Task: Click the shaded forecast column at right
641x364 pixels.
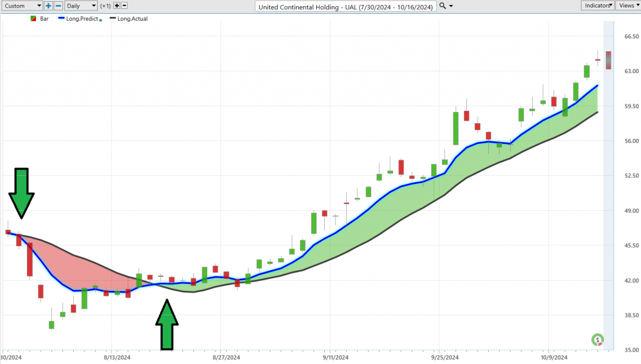Action: point(608,186)
